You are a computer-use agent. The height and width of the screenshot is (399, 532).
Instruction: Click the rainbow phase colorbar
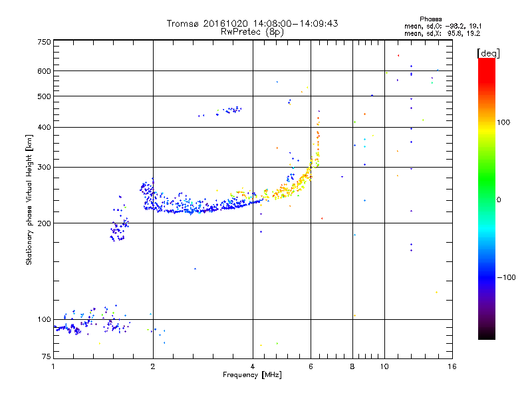pos(487,198)
